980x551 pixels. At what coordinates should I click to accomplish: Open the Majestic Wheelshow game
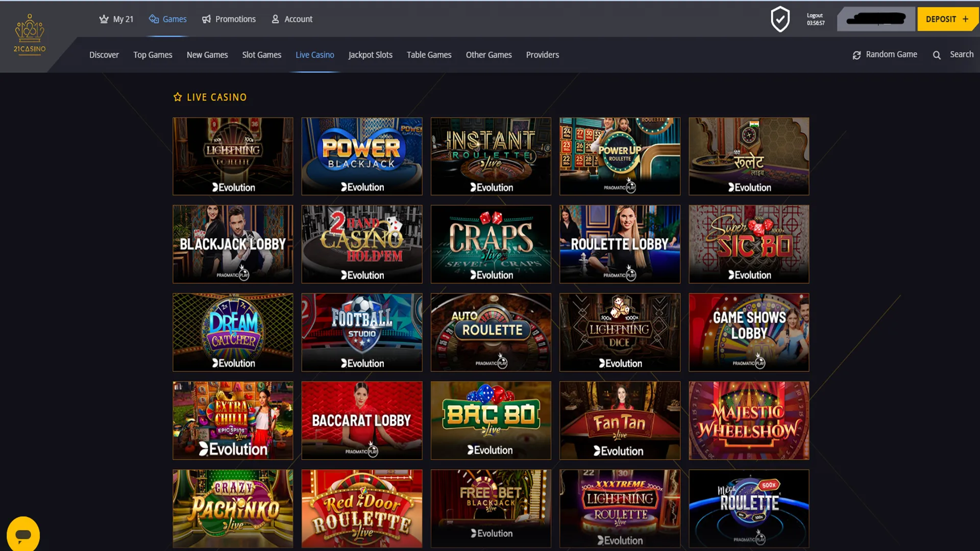(x=749, y=420)
